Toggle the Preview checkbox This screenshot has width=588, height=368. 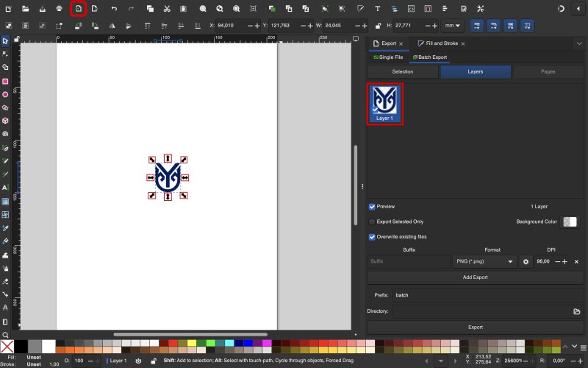pos(372,207)
